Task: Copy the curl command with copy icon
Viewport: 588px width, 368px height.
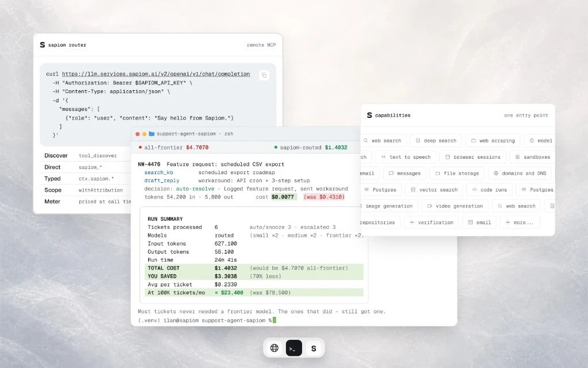Action: pyautogui.click(x=264, y=75)
